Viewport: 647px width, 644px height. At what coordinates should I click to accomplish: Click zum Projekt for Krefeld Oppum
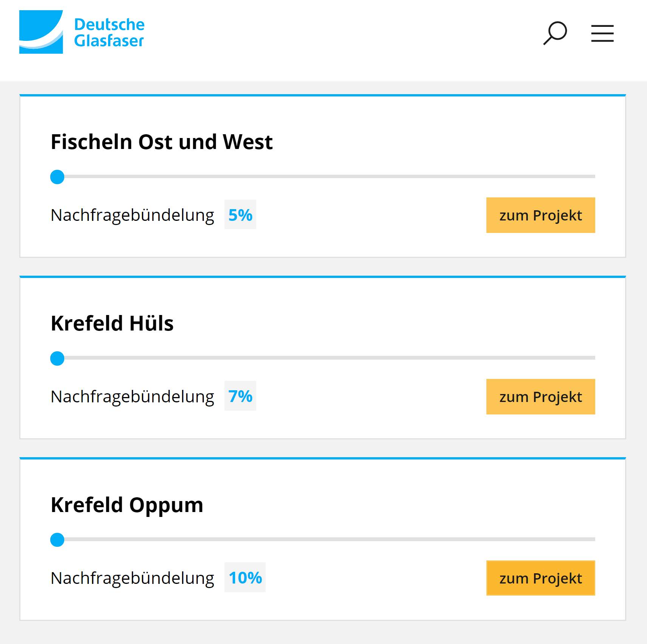(540, 578)
